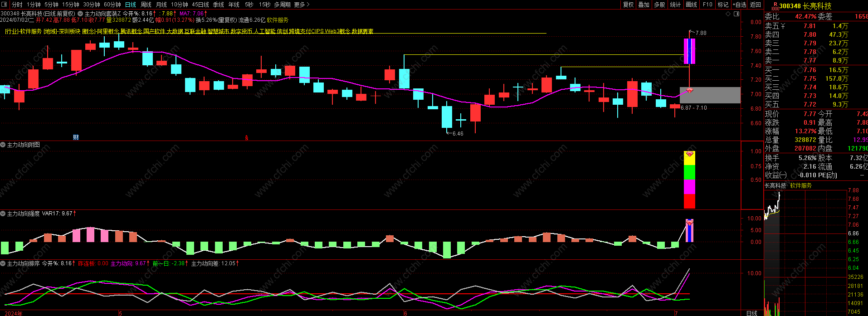868x316 pixels.
Task: Select the 10分钟 period
Action: tap(180, 5)
